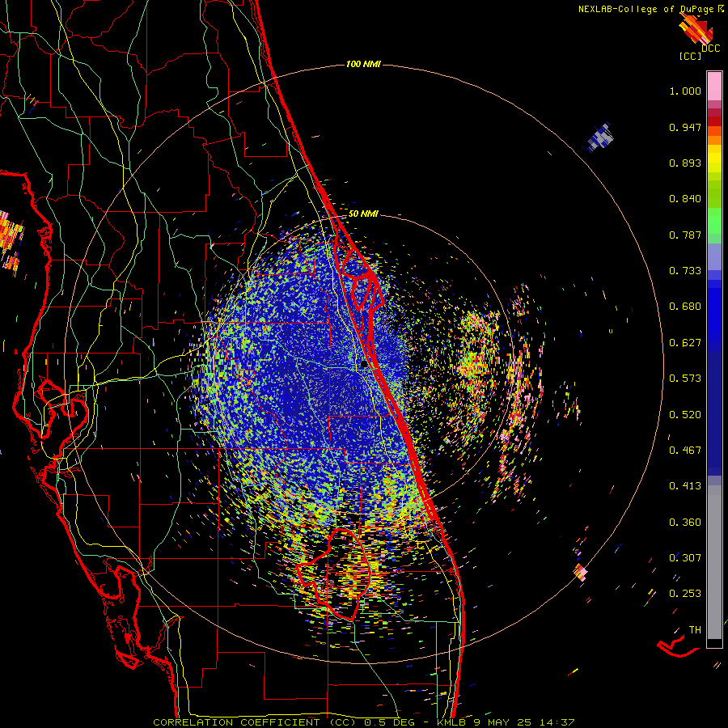The width and height of the screenshot is (728, 728).
Task: Click the Correlation Coefficient caption at the bottom
Action: tap(363, 722)
